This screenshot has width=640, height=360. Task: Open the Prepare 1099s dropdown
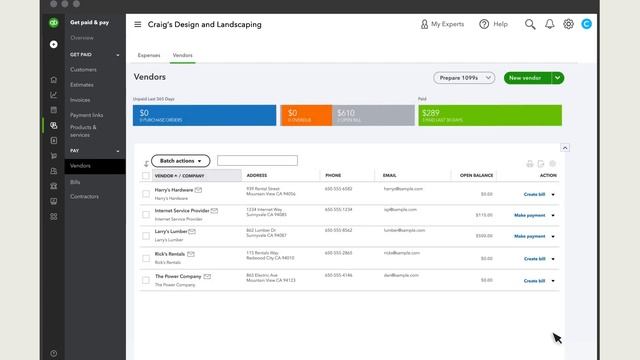pos(464,78)
